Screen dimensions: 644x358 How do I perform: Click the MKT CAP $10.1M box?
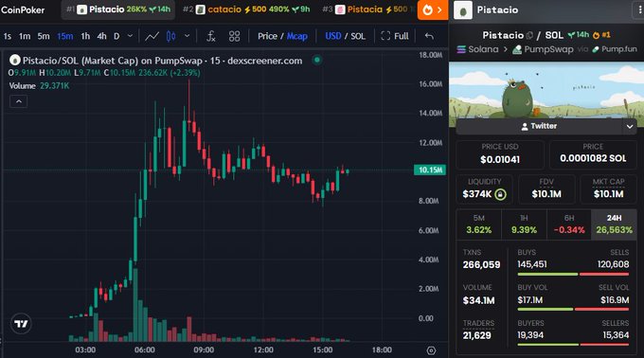click(x=608, y=189)
